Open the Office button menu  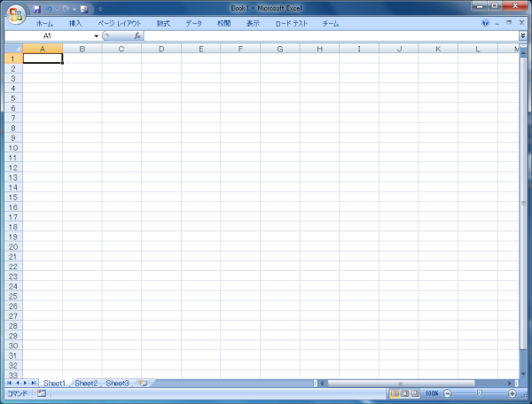(16, 14)
